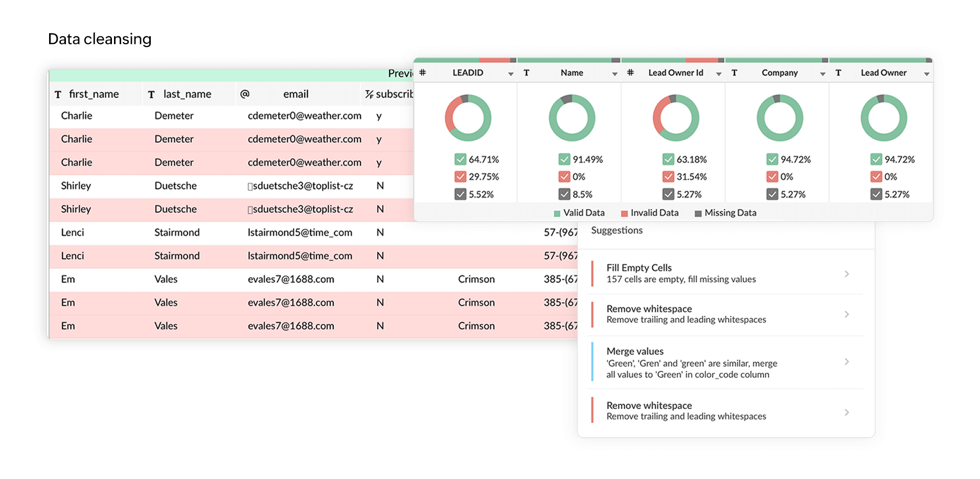Click the last evales7@1688.com email cell
Viewport: 980px width, 479px height.
(x=291, y=326)
